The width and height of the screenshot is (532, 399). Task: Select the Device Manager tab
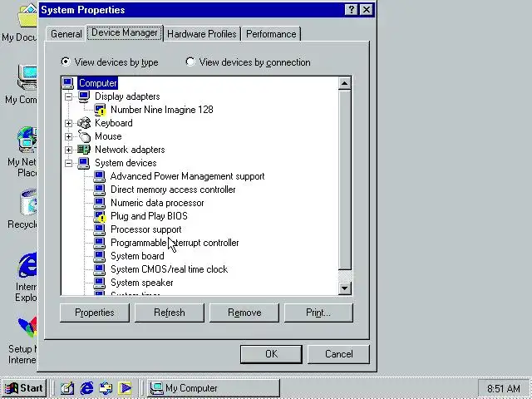(125, 32)
